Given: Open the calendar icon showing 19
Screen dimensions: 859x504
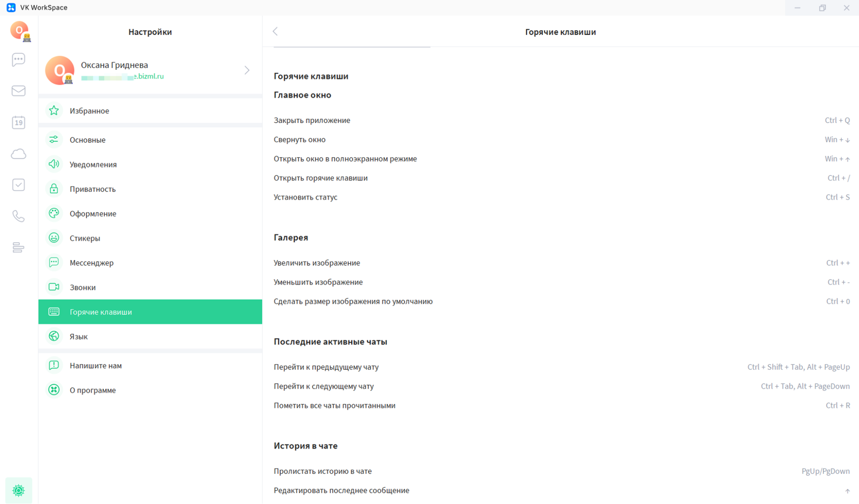Looking at the screenshot, I should click(18, 122).
